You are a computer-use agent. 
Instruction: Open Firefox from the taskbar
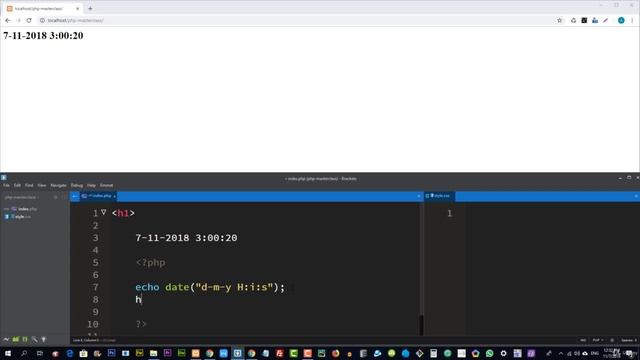coord(336,353)
